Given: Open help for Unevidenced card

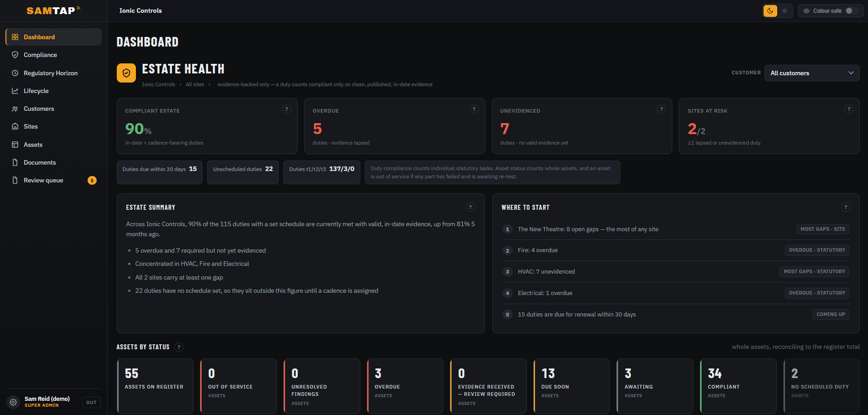Looking at the screenshot, I should (x=661, y=109).
